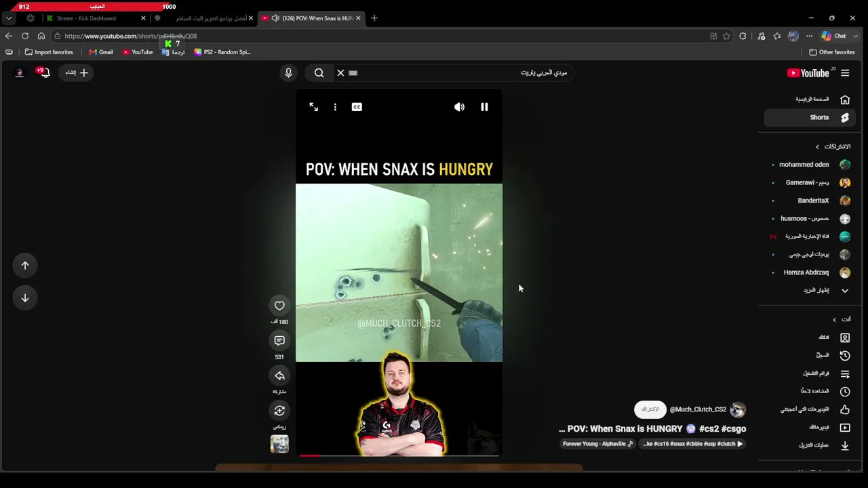
Task: Open the YouTube account avatar menu
Action: (x=20, y=73)
